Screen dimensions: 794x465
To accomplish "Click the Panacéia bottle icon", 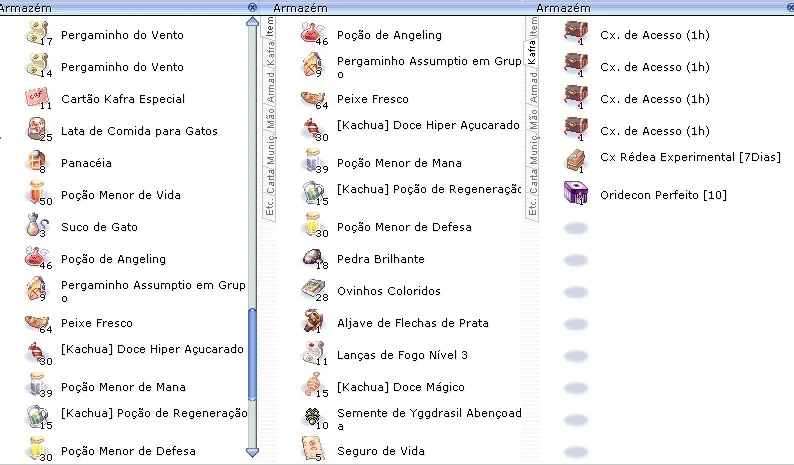I will click(x=36, y=161).
